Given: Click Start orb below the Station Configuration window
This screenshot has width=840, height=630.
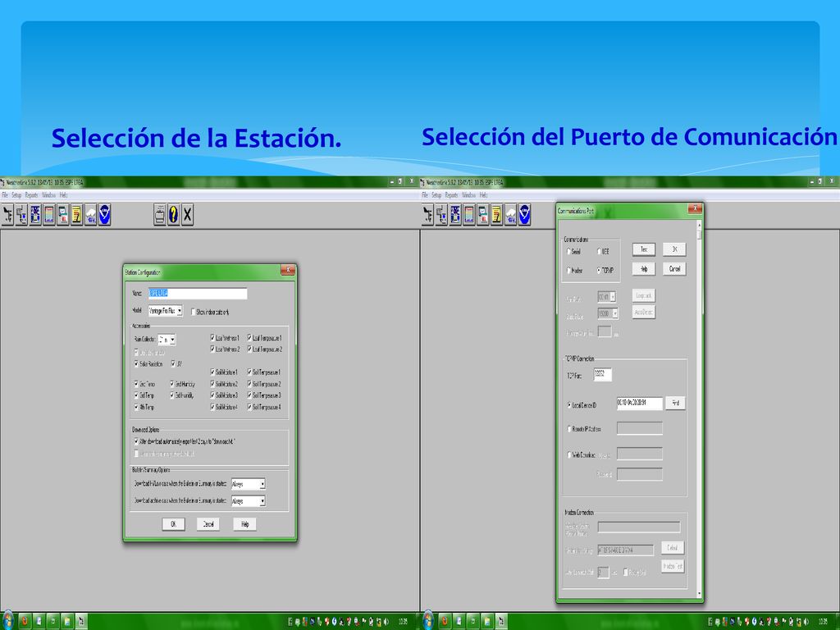Looking at the screenshot, I should [7, 622].
